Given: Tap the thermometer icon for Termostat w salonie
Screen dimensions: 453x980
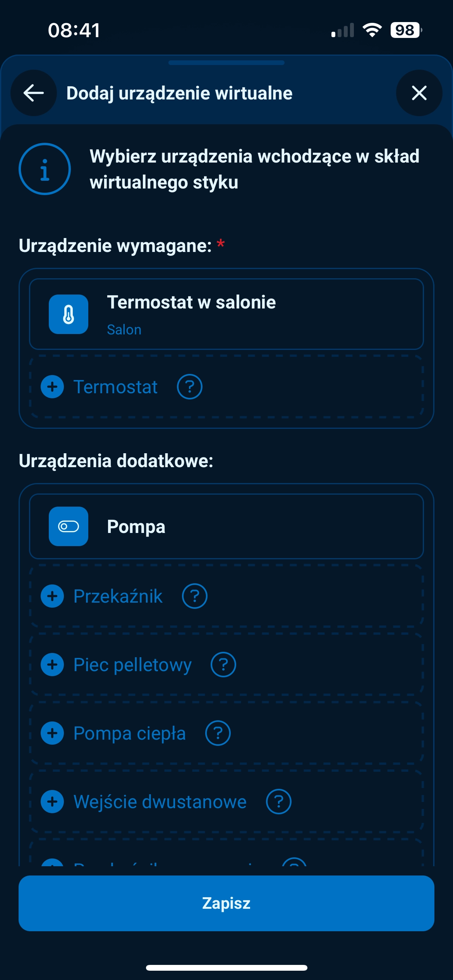Looking at the screenshot, I should click(69, 314).
